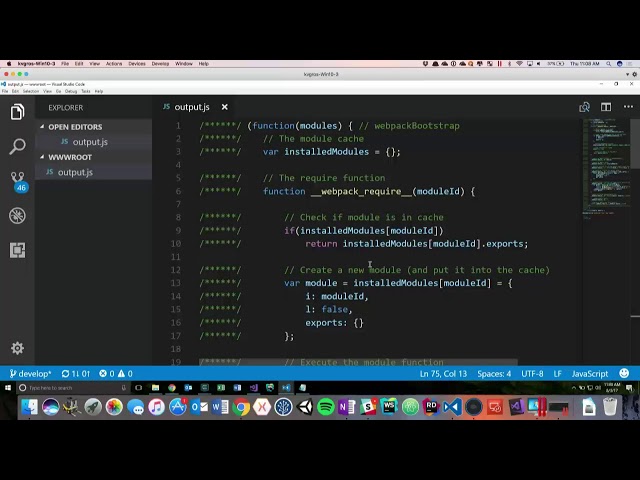Screen dimensions: 640x480
Task: Open VS Code Help menu
Action: point(99,91)
